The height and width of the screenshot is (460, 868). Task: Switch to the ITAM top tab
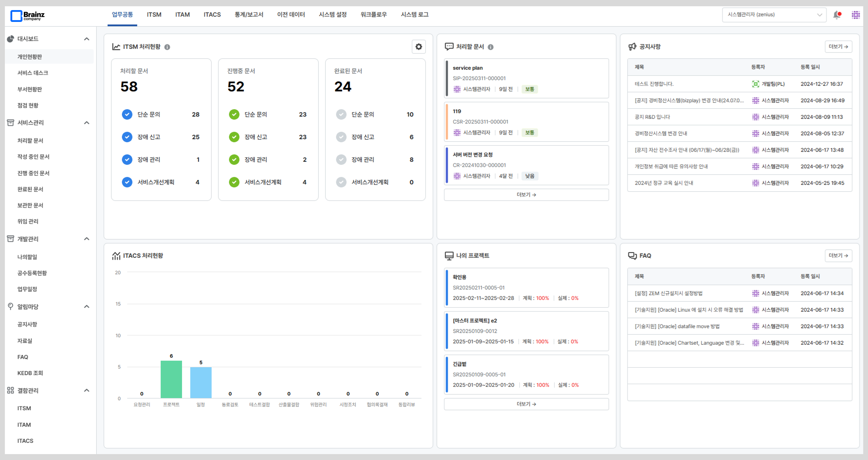pos(182,15)
